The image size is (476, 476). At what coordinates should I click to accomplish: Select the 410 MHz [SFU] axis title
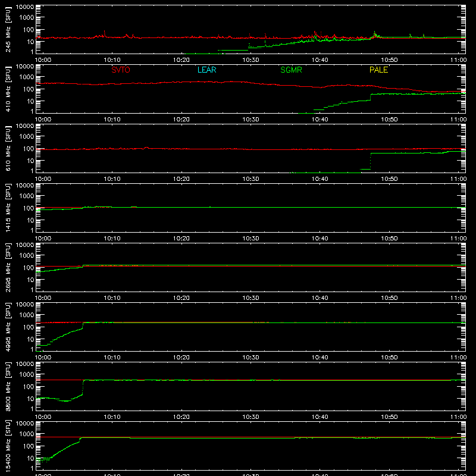(8, 89)
